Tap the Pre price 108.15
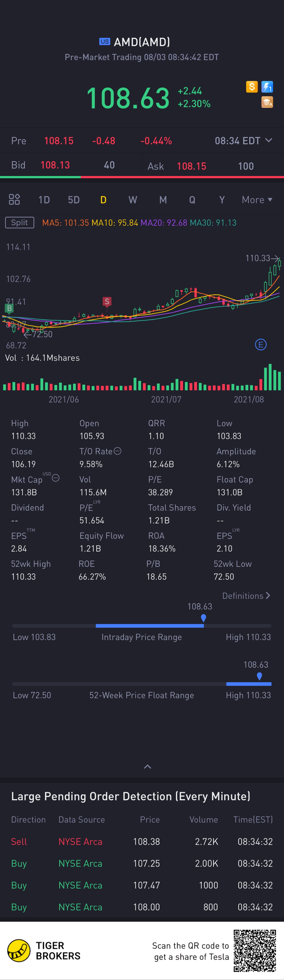 pos(59,141)
